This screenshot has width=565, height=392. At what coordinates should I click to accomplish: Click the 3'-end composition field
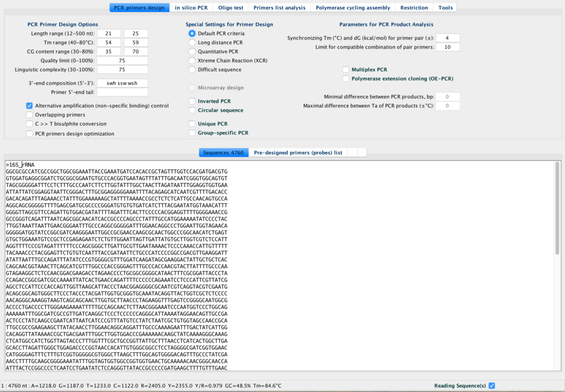point(122,83)
